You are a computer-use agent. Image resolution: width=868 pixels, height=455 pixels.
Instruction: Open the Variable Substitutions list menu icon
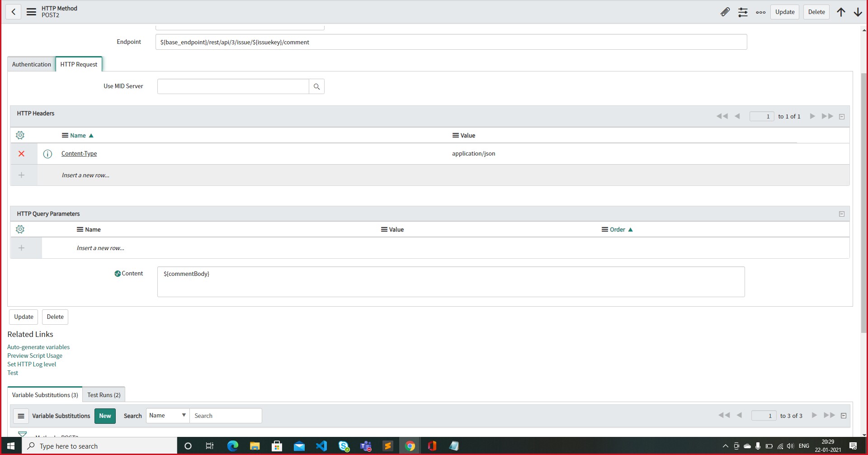21,416
